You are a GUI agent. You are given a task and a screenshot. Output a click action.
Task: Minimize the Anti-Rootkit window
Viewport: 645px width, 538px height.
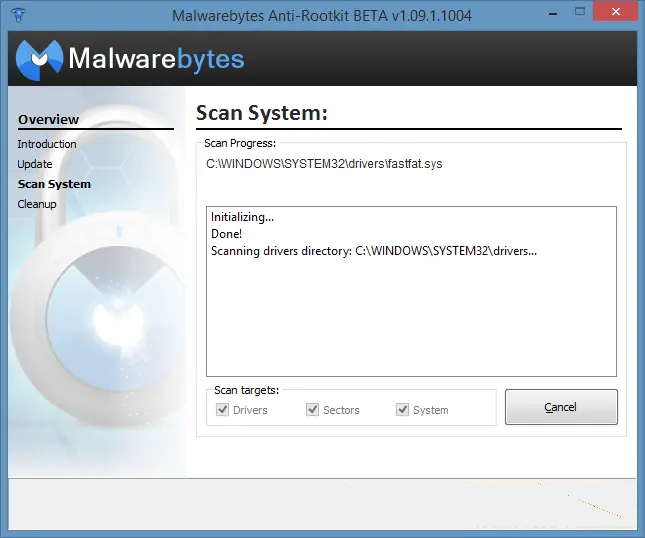[553, 14]
